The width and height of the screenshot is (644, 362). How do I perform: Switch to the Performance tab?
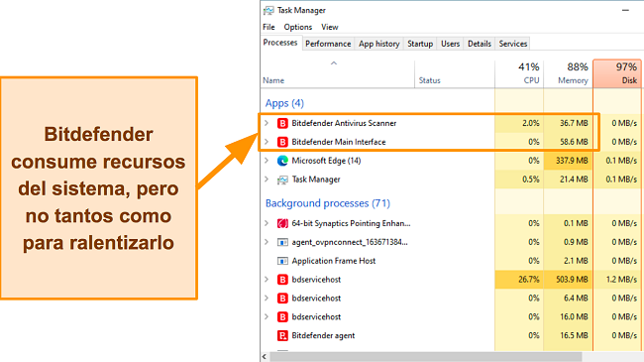pyautogui.click(x=328, y=44)
